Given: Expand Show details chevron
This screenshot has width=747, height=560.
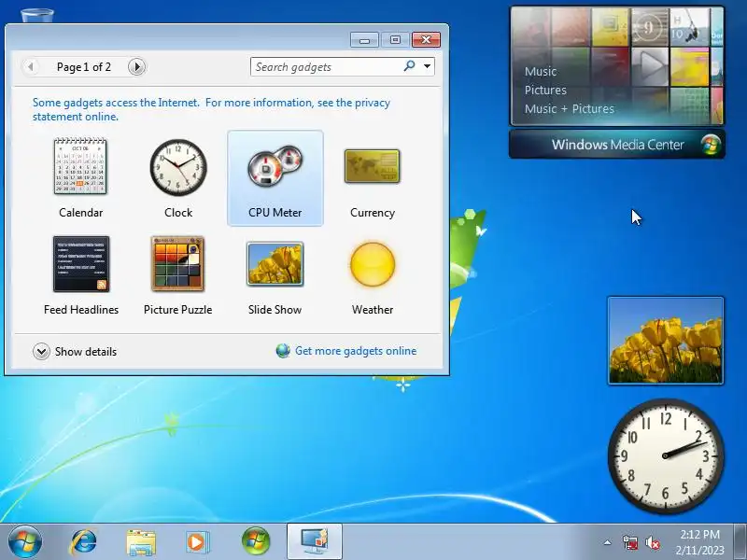Looking at the screenshot, I should point(41,352).
